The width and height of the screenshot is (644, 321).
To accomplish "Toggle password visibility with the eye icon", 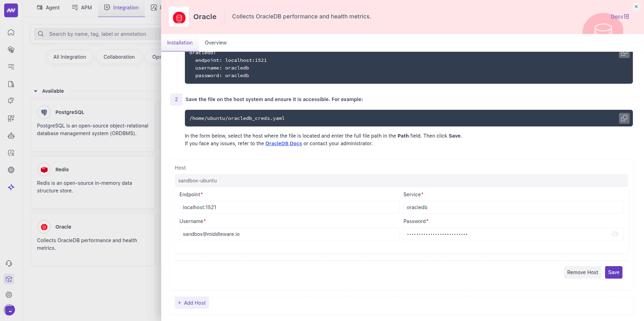I will pos(615,234).
